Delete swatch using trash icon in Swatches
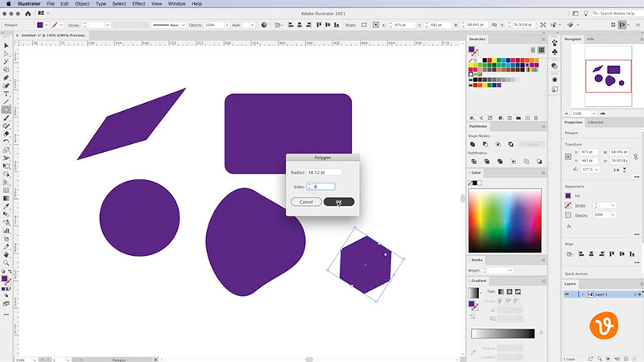Viewport: 644px width, 362px height. coord(536,117)
